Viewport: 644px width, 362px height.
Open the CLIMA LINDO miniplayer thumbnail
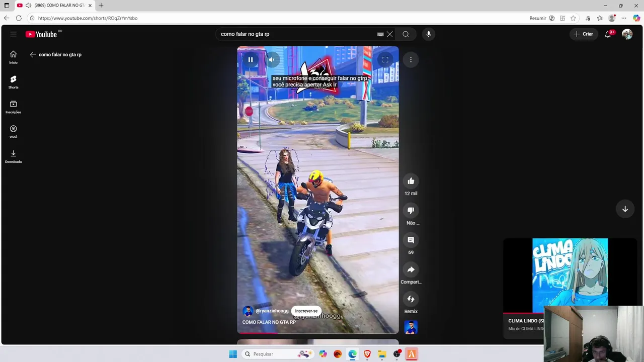[x=570, y=276]
